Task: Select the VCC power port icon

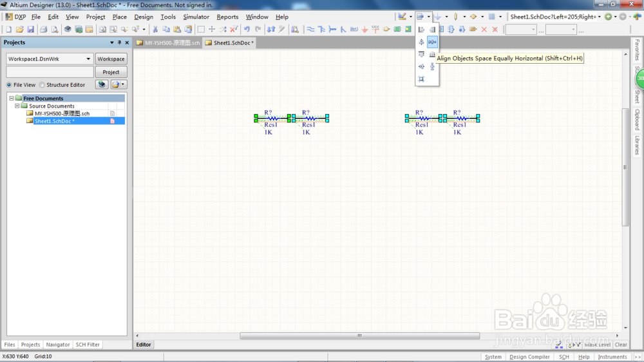Action: pyautogui.click(x=375, y=30)
